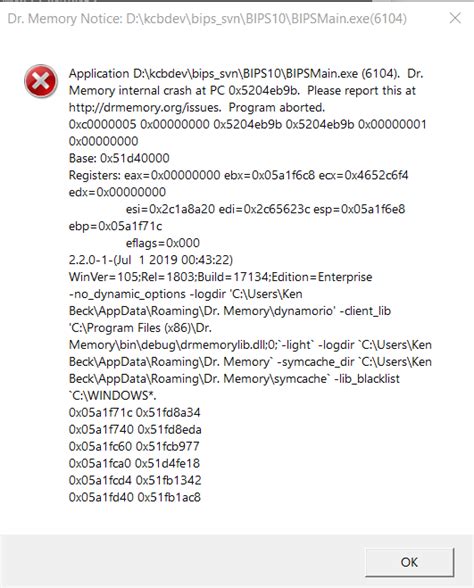
Task: Click the red error X icon
Action: [41, 81]
